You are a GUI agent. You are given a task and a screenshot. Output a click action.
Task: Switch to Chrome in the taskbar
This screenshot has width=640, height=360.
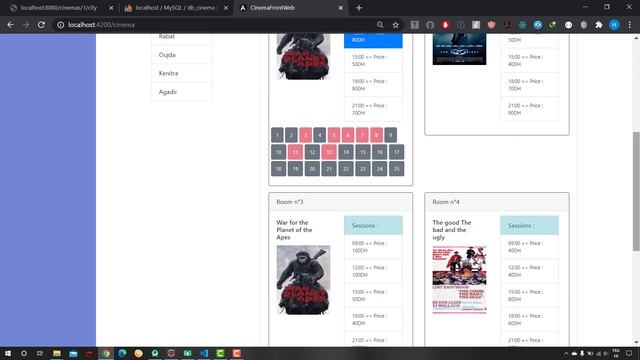[106, 353]
